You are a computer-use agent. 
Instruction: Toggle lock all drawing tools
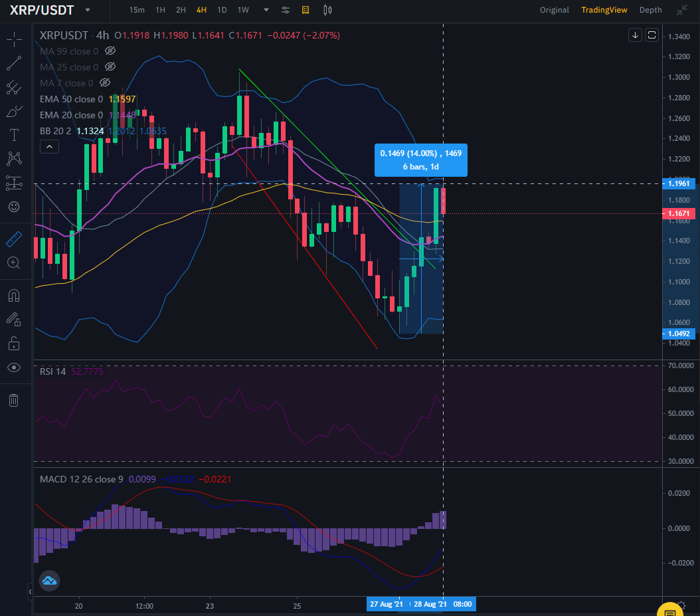14,344
